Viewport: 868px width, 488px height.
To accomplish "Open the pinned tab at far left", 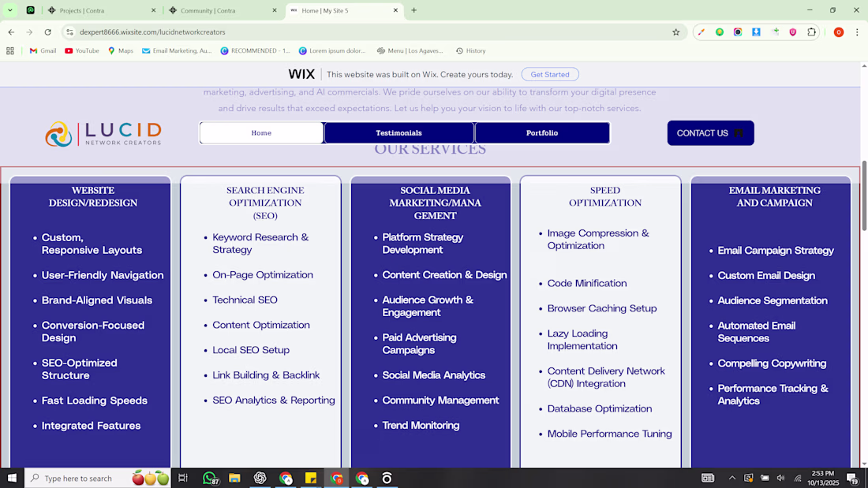I will coord(31,10).
